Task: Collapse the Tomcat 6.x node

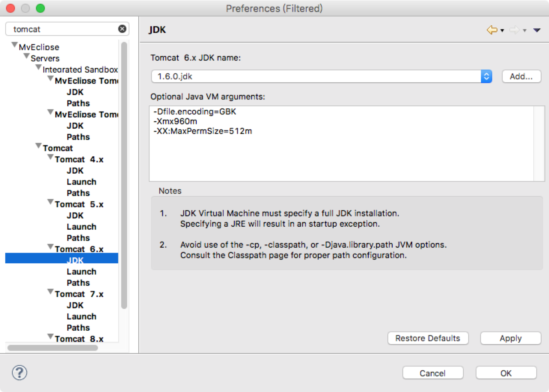Action: click(50, 247)
